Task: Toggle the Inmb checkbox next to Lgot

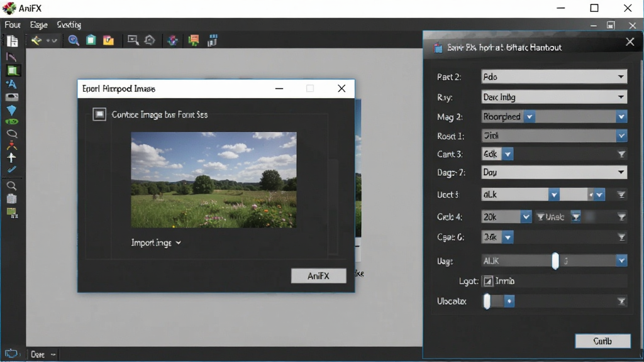Action: click(488, 281)
